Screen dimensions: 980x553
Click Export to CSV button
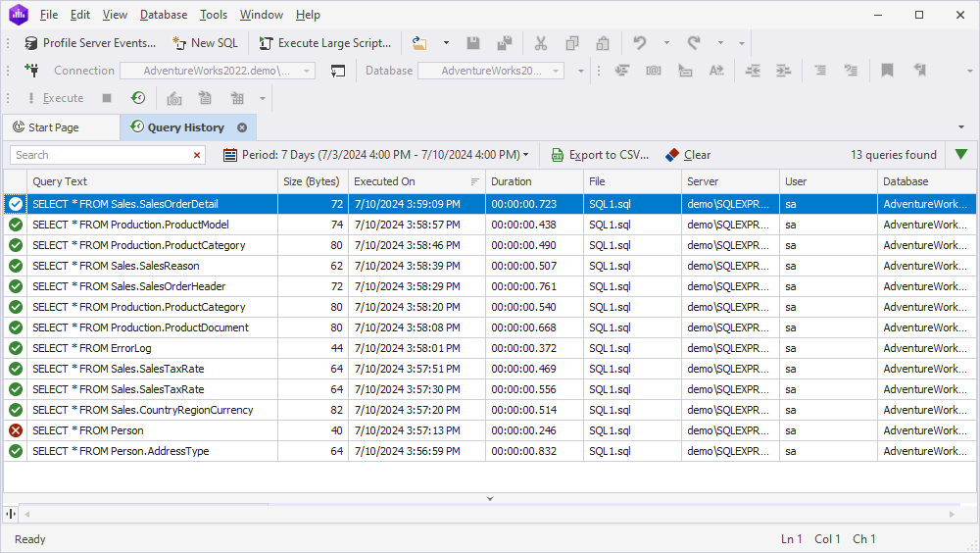pos(600,155)
